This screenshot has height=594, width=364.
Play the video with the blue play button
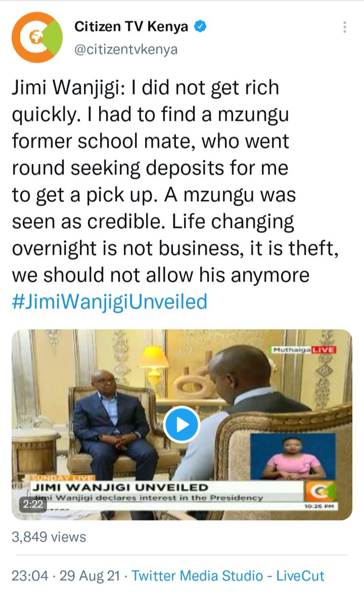click(x=181, y=424)
